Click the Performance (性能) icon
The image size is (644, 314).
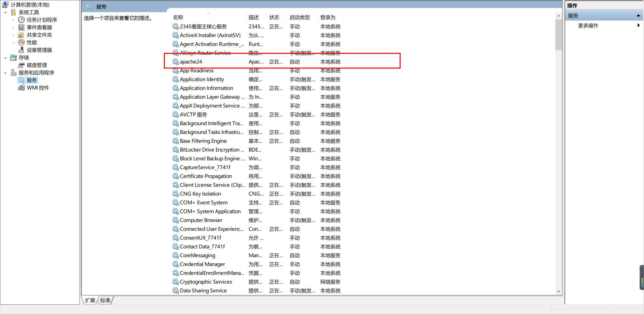(x=21, y=42)
